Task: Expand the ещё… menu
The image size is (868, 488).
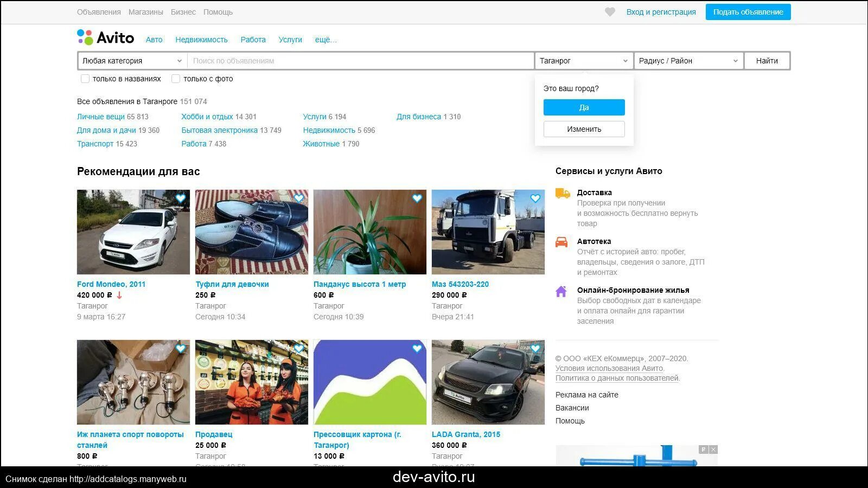Action: (326, 40)
